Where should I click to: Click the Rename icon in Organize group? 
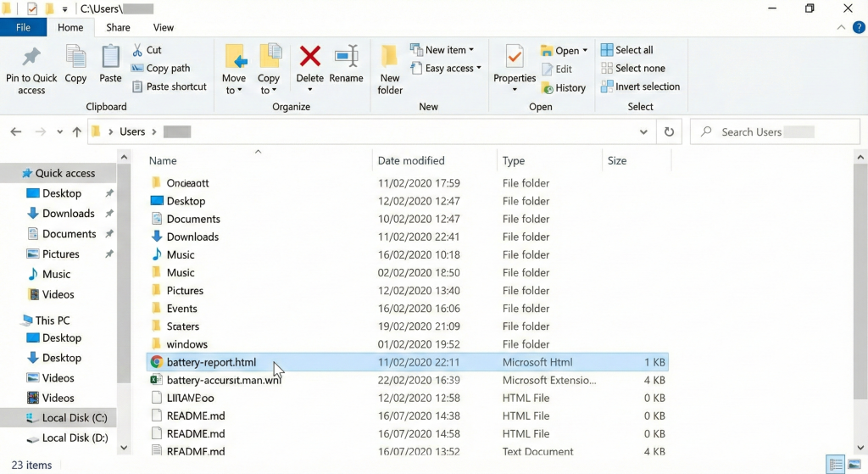tap(346, 57)
